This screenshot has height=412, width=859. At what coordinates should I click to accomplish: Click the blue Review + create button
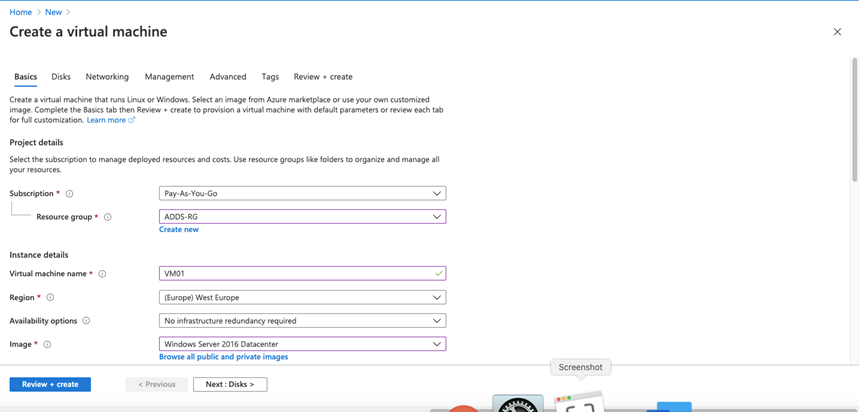tap(50, 385)
